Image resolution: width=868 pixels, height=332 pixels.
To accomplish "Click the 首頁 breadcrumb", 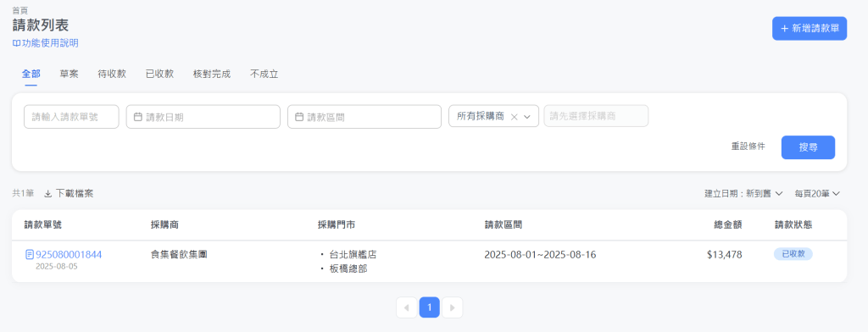I will point(20,10).
